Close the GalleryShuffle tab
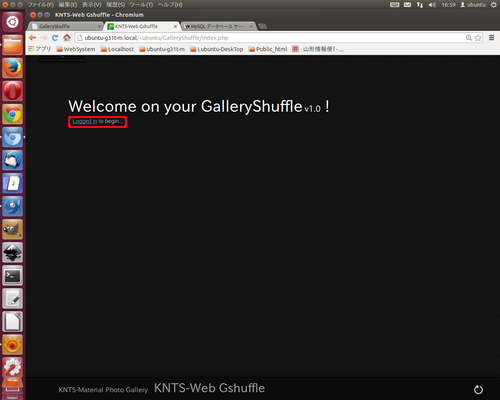 click(99, 26)
